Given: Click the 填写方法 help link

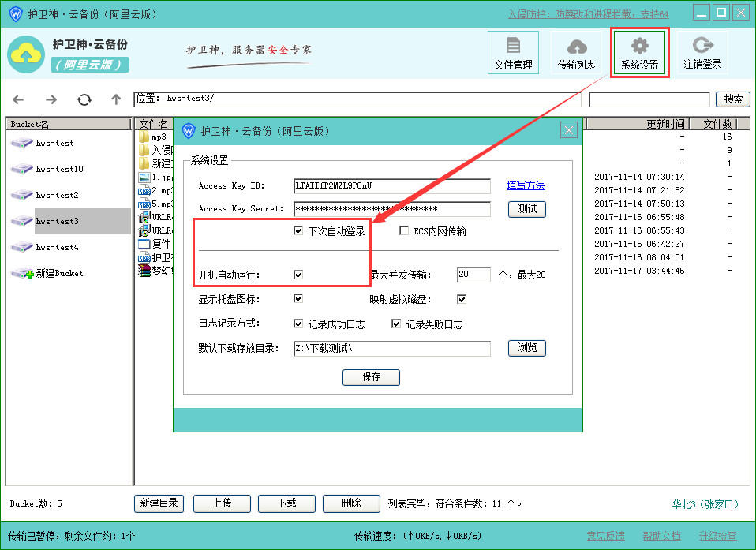Looking at the screenshot, I should [526, 185].
